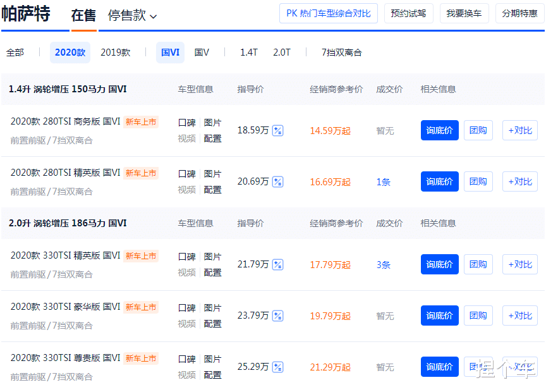Open 图片 for 330TSI 精英版
546x392 pixels.
[212, 257]
